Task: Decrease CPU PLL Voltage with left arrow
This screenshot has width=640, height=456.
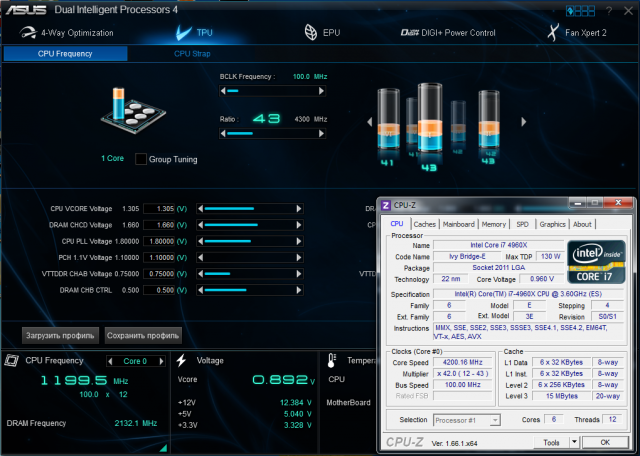Action: [x=200, y=241]
